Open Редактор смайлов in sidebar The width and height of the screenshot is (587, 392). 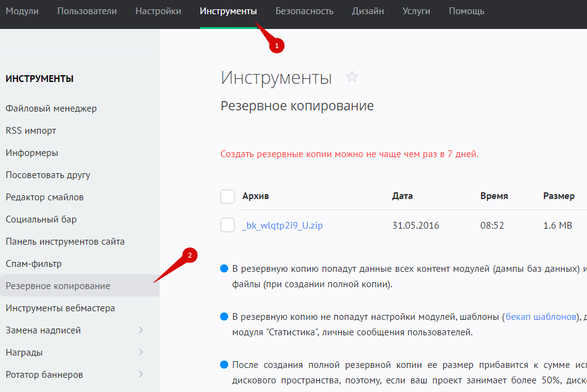click(x=44, y=197)
